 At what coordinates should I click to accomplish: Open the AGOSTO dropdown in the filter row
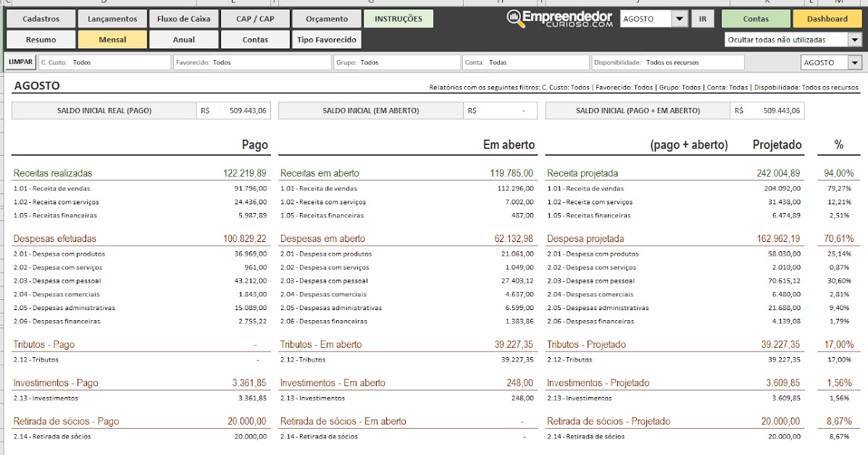tap(854, 63)
